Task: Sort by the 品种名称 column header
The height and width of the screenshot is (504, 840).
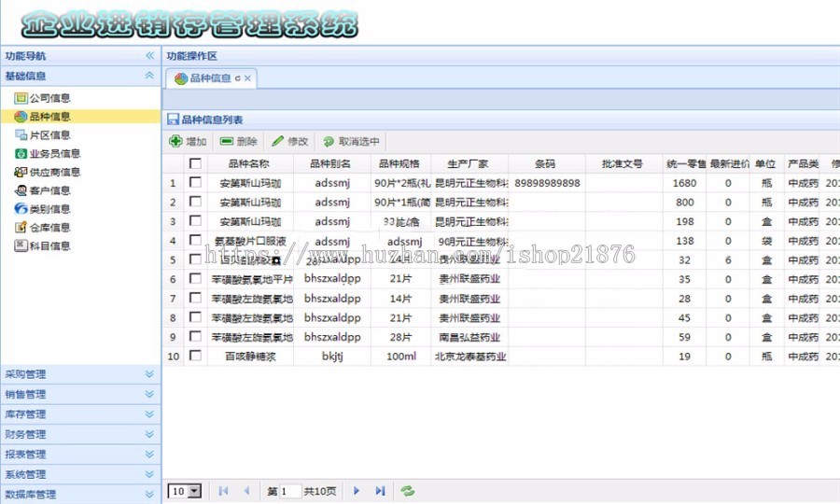Action: pyautogui.click(x=249, y=164)
